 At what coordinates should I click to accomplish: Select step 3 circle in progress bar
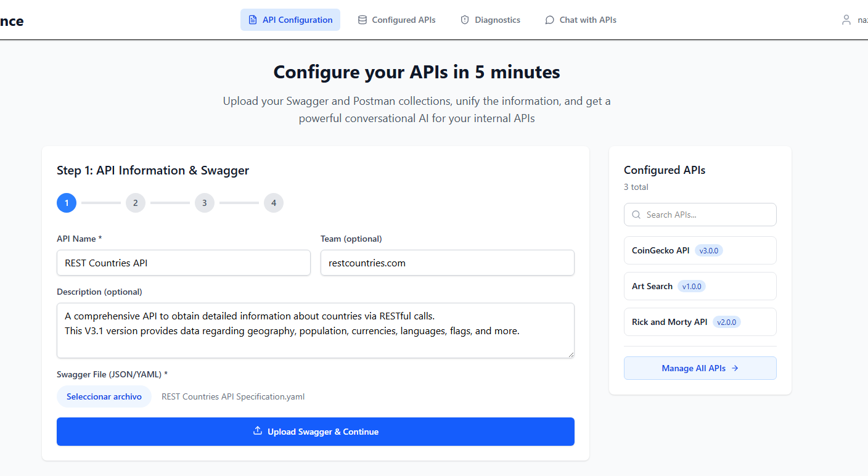pos(205,203)
